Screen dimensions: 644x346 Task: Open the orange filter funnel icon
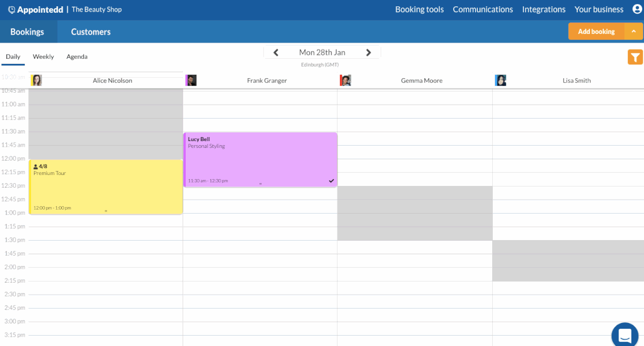click(635, 57)
